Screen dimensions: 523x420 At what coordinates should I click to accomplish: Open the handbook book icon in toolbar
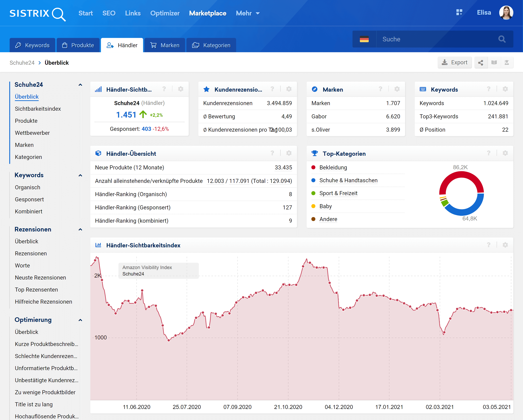494,63
